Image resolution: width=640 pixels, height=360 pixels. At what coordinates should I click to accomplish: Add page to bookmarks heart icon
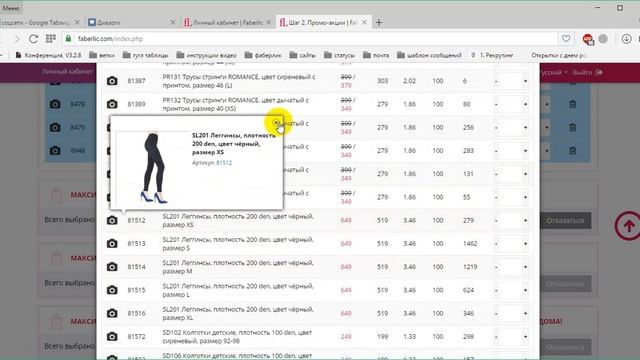coord(566,39)
